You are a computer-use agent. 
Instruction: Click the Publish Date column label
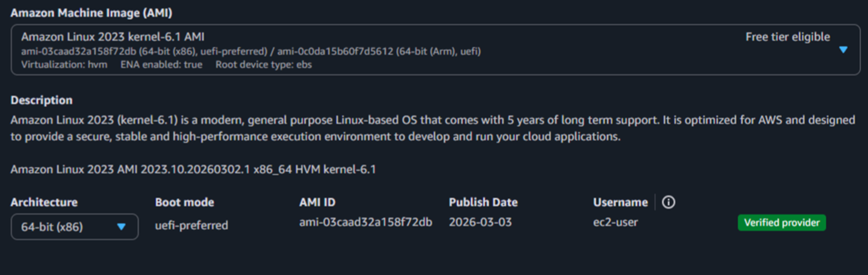[483, 202]
